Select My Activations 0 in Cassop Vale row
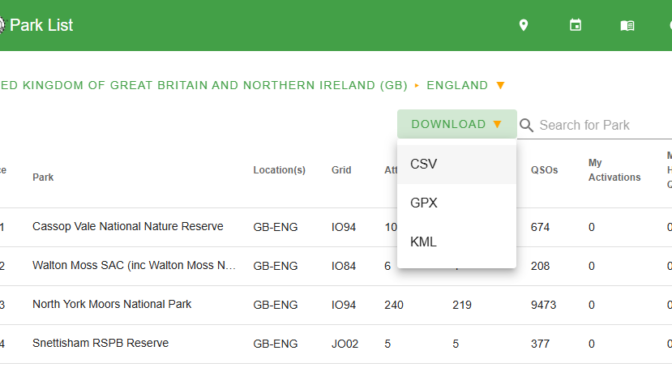The width and height of the screenshot is (672, 372). click(x=591, y=227)
